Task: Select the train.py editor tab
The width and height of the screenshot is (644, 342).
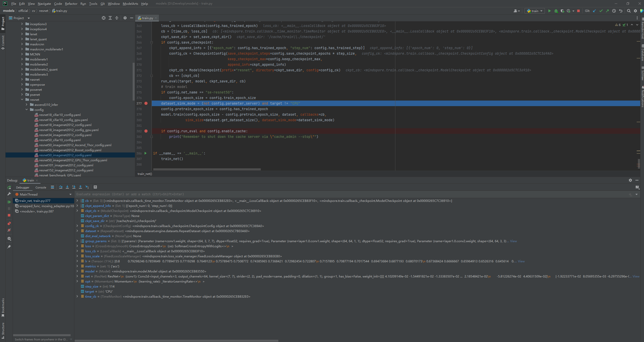Action: (x=147, y=18)
